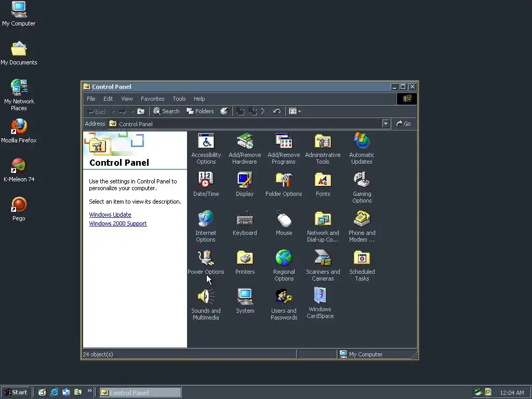The height and width of the screenshot is (399, 532).
Task: Open Date/Time settings icon
Action: coord(206,184)
